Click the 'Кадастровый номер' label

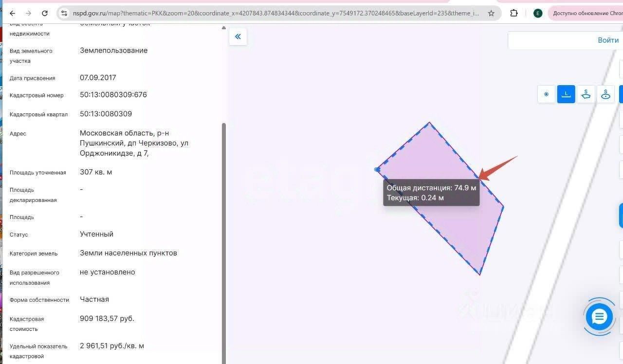[x=37, y=95]
